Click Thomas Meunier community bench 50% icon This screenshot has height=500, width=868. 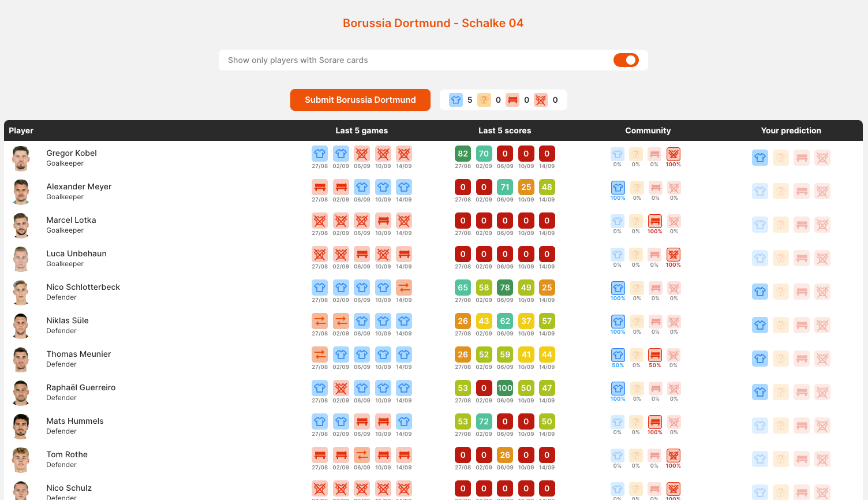pyautogui.click(x=655, y=355)
